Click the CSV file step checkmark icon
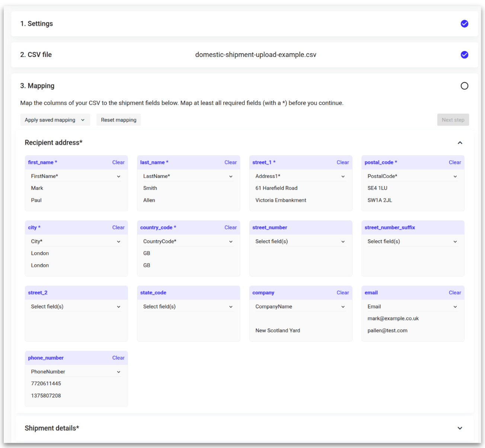Image resolution: width=485 pixels, height=448 pixels. coord(464,55)
